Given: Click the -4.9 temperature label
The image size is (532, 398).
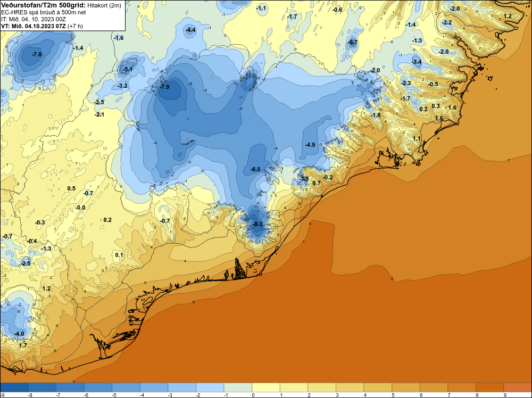Looking at the screenshot, I should (310, 145).
